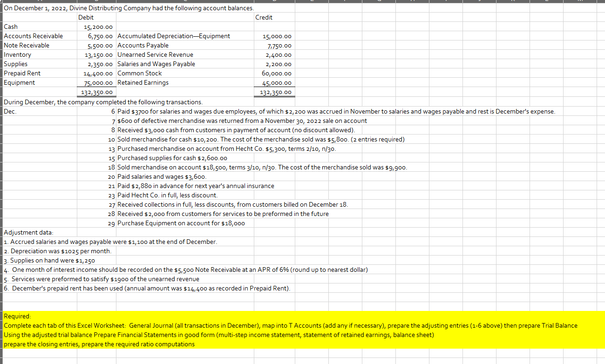The image size is (605, 364).
Task: Select the '$600 of defective merchandise' transaction
Action: [x=242, y=121]
